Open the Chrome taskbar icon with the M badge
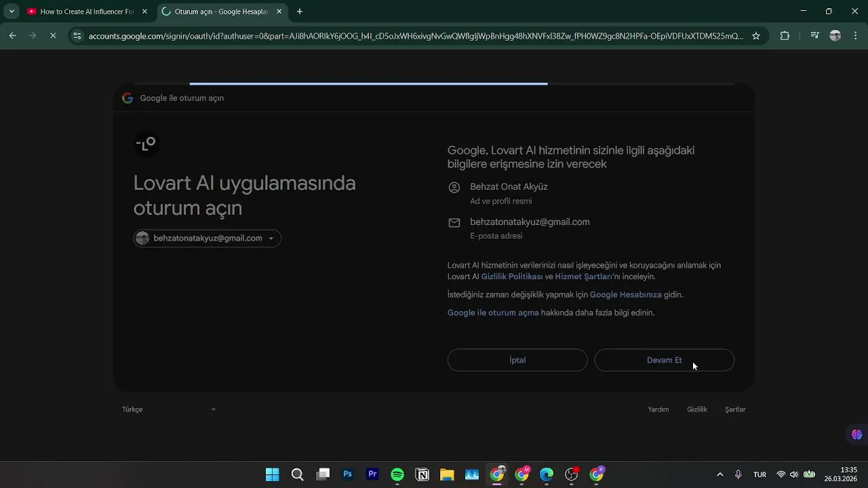Viewport: 868px width, 488px height. point(522,474)
